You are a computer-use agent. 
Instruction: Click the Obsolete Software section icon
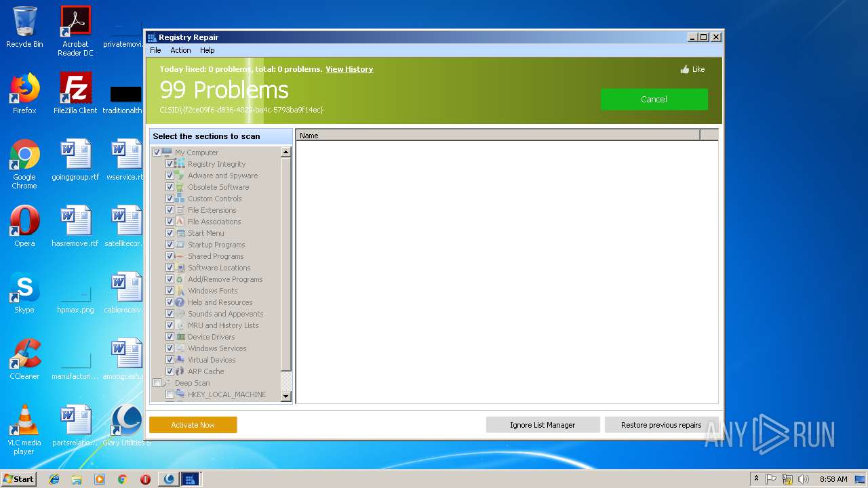(x=180, y=187)
